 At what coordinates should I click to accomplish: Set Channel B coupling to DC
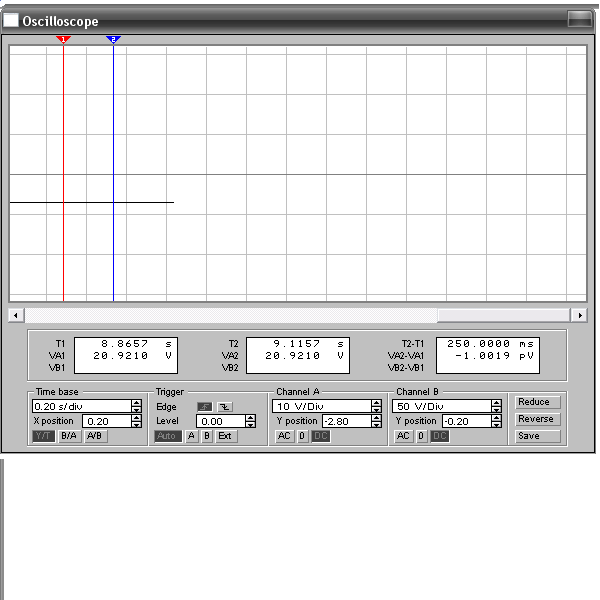tap(440, 436)
